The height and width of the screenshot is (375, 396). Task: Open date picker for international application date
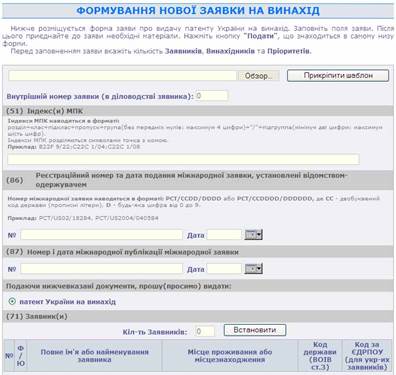click(253, 235)
